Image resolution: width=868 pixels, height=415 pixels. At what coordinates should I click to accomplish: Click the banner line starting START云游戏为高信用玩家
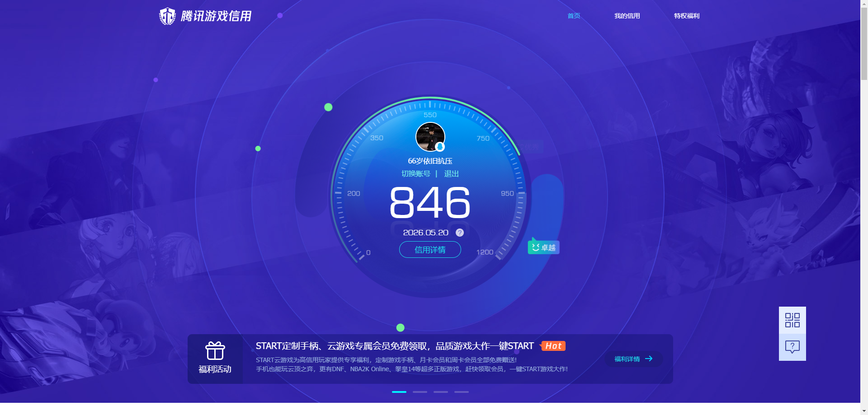(386, 360)
